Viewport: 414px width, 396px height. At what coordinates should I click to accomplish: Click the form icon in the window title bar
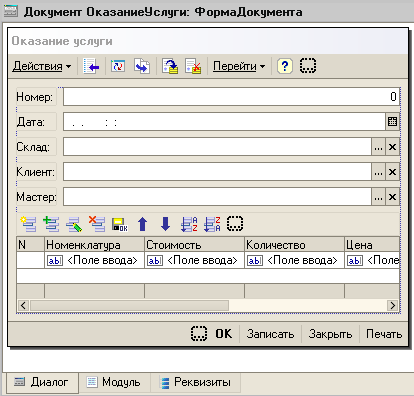click(x=10, y=12)
